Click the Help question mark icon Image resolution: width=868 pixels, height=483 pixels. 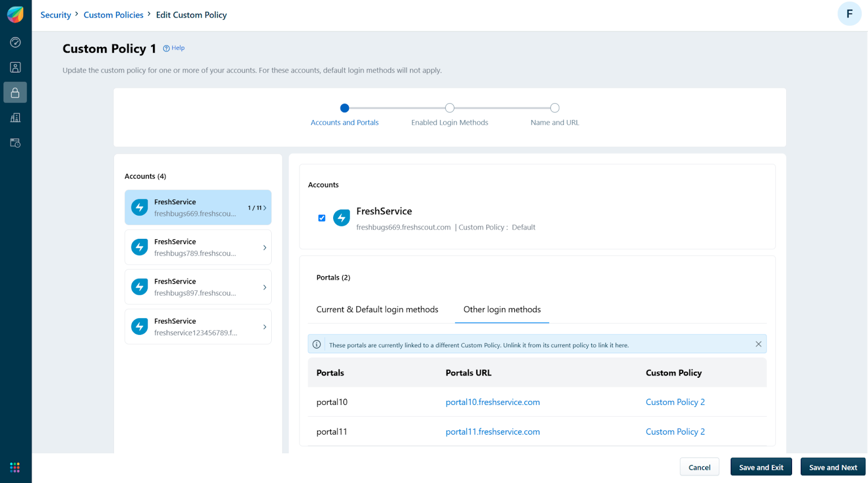(x=167, y=48)
